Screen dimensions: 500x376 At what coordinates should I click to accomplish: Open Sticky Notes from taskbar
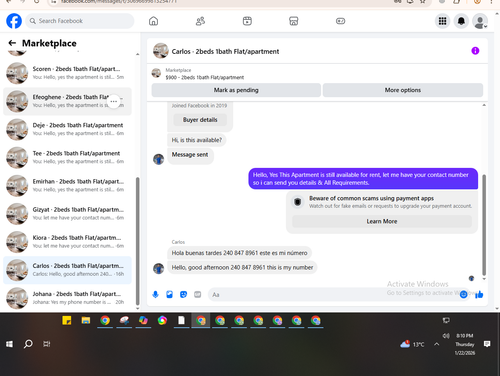point(67,320)
